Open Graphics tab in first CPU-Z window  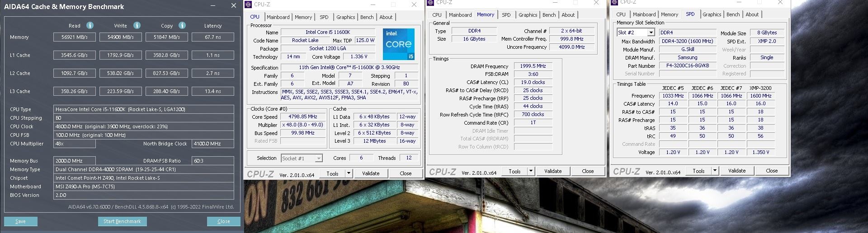pos(346,17)
